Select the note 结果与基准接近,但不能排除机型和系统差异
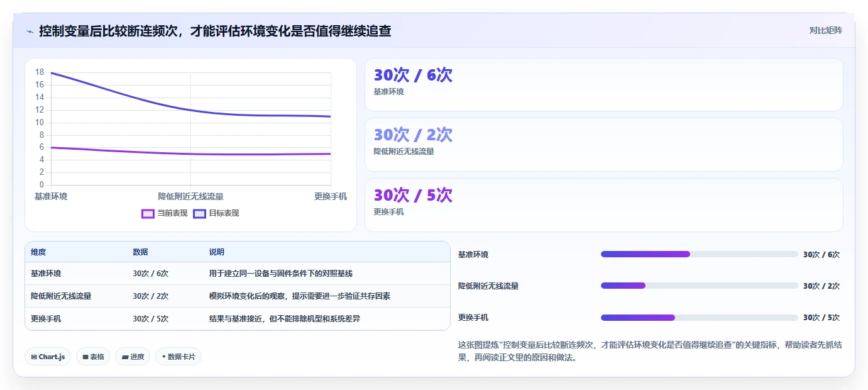The width and height of the screenshot is (868, 390). pyautogui.click(x=285, y=319)
